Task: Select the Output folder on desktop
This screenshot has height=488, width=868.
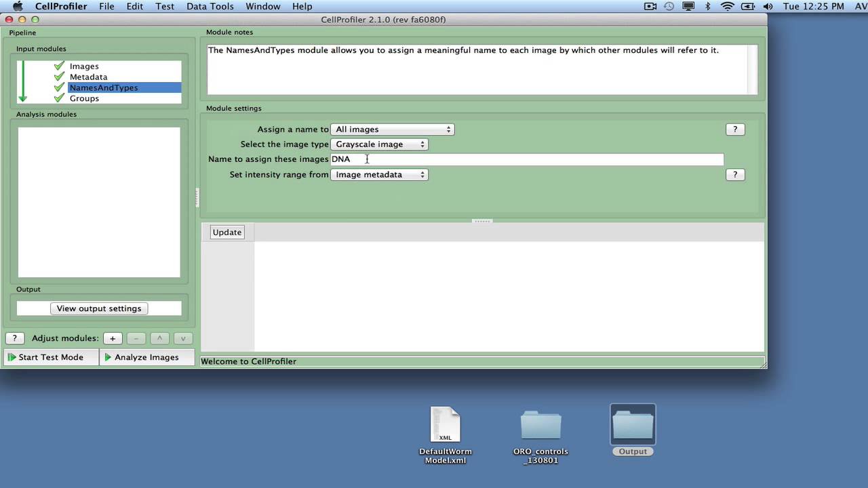Action: tap(633, 430)
